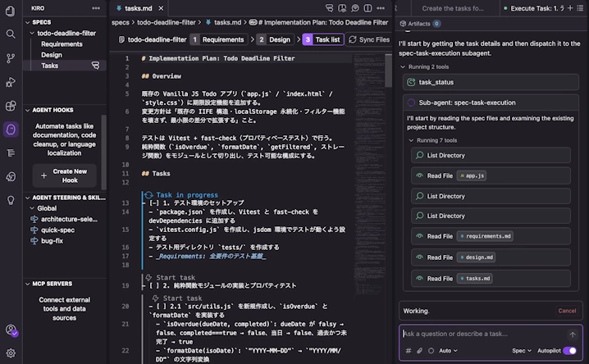Open Requirements in the spec tree
The height and width of the screenshot is (364, 589).
[x=62, y=44]
